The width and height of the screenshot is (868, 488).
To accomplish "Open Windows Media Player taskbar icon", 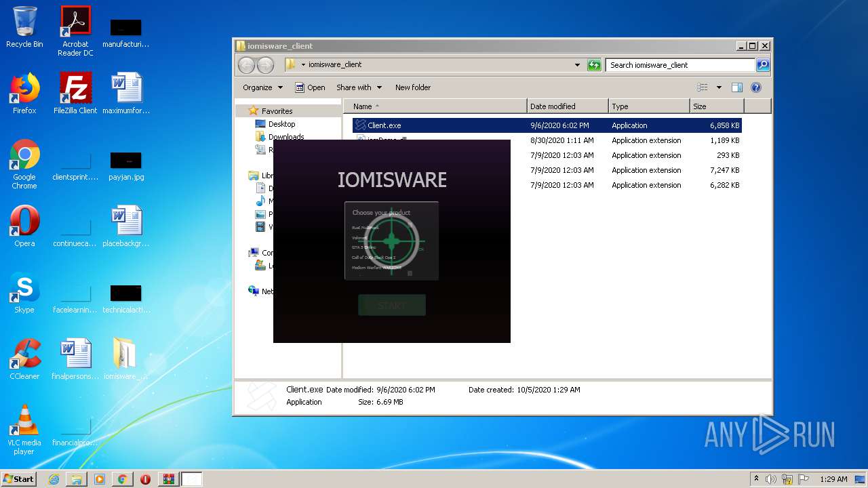I will [100, 479].
